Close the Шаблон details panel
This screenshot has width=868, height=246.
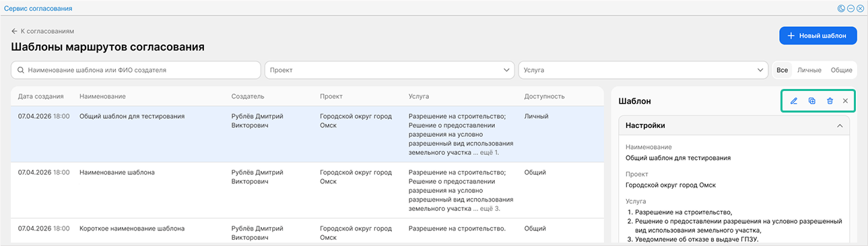pyautogui.click(x=845, y=101)
